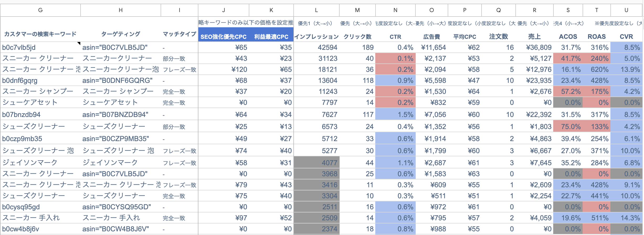Viewport: 644px width, 235px height.
Task: Click the カスタマーの検索キーワード header cell
Action: 40,34
